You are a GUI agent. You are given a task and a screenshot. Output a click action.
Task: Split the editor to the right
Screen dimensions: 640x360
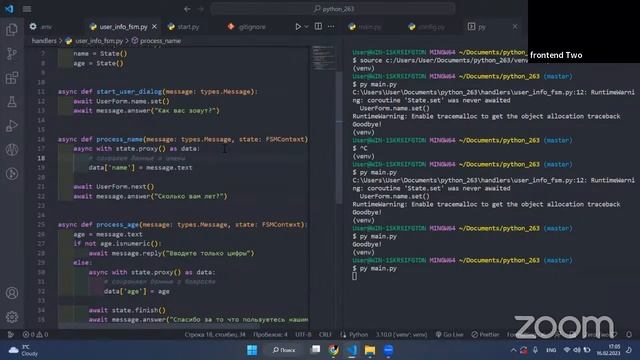tap(318, 27)
